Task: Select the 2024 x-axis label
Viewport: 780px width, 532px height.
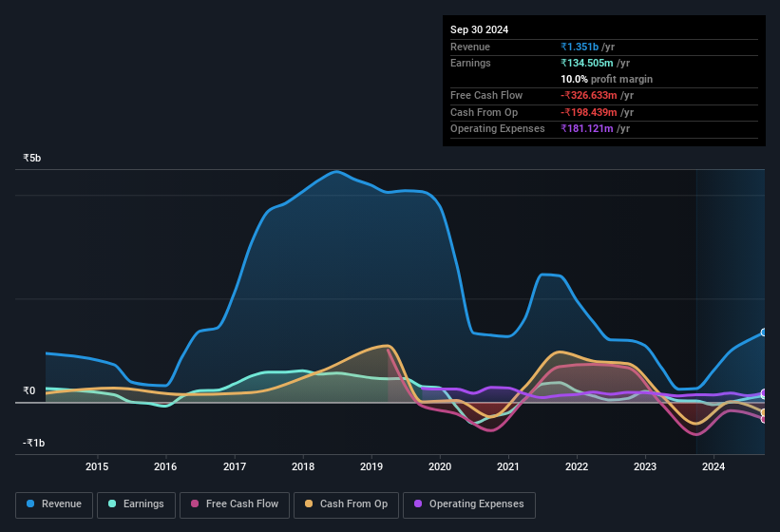Action: (713, 466)
